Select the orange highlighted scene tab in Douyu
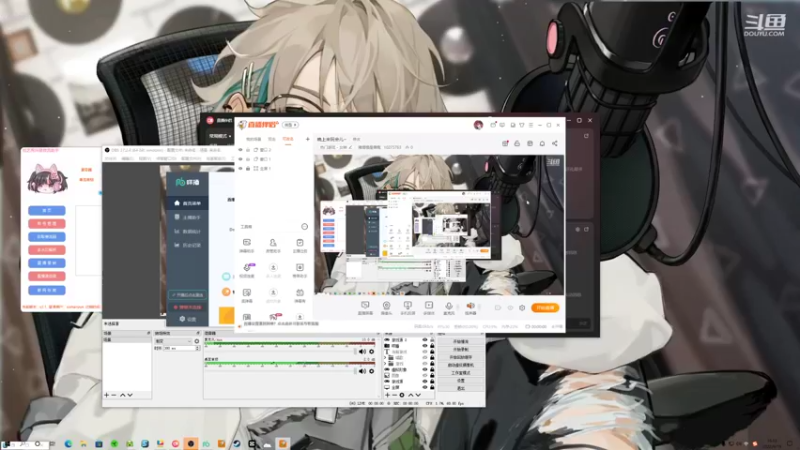 point(288,139)
